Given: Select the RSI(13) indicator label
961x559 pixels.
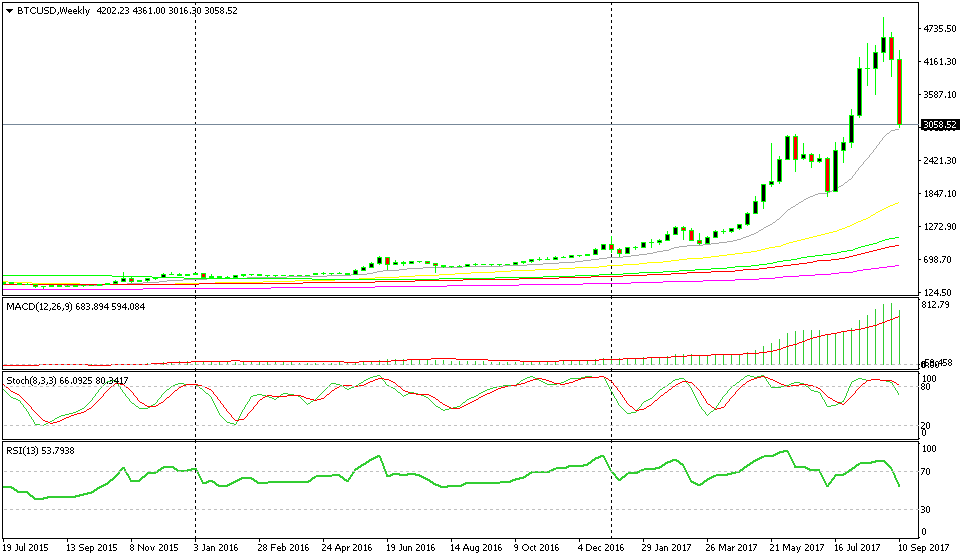Looking at the screenshot, I should pyautogui.click(x=22, y=450).
